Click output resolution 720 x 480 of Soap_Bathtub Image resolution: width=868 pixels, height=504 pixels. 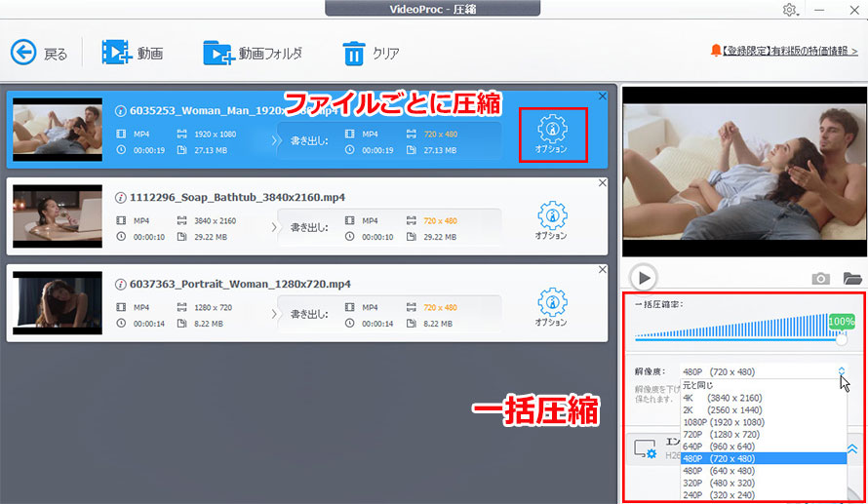[440, 220]
